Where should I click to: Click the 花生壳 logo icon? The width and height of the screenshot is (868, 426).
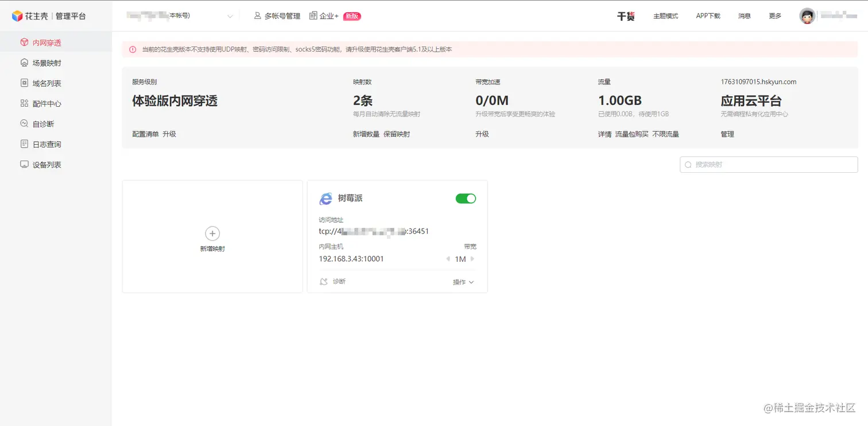point(17,16)
